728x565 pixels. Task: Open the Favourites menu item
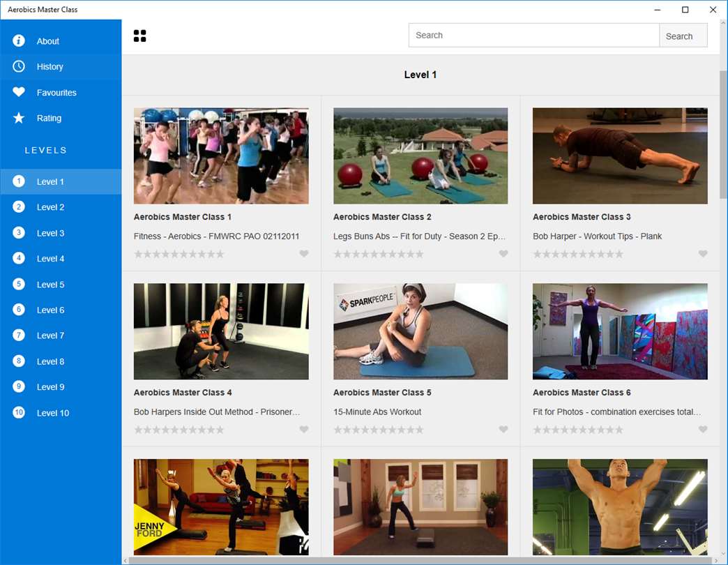click(x=61, y=92)
